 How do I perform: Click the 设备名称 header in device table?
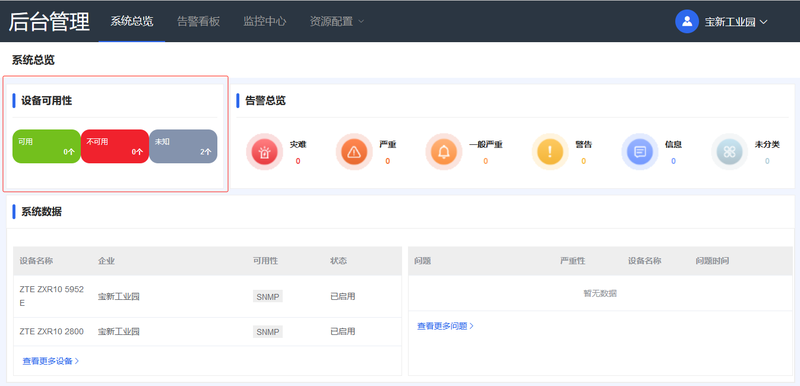point(36,261)
